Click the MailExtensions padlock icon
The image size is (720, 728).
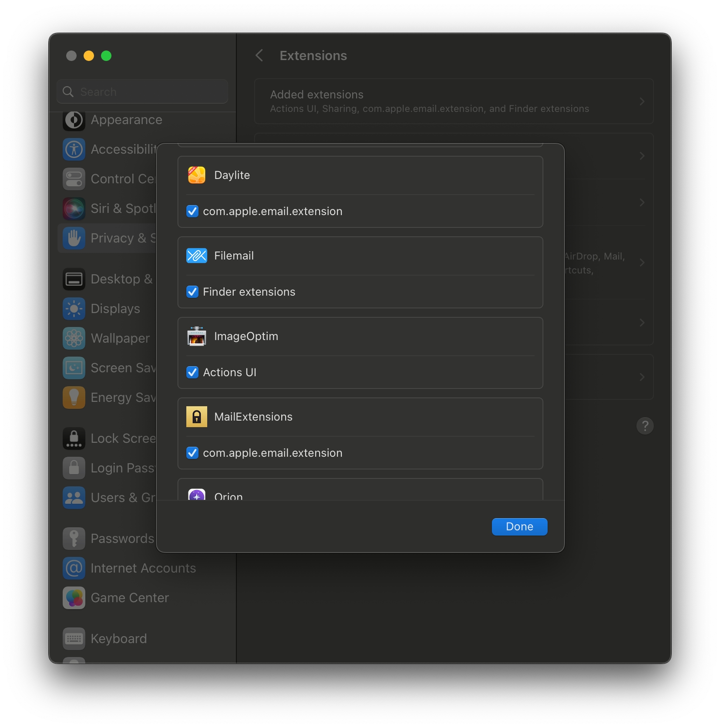click(x=196, y=417)
